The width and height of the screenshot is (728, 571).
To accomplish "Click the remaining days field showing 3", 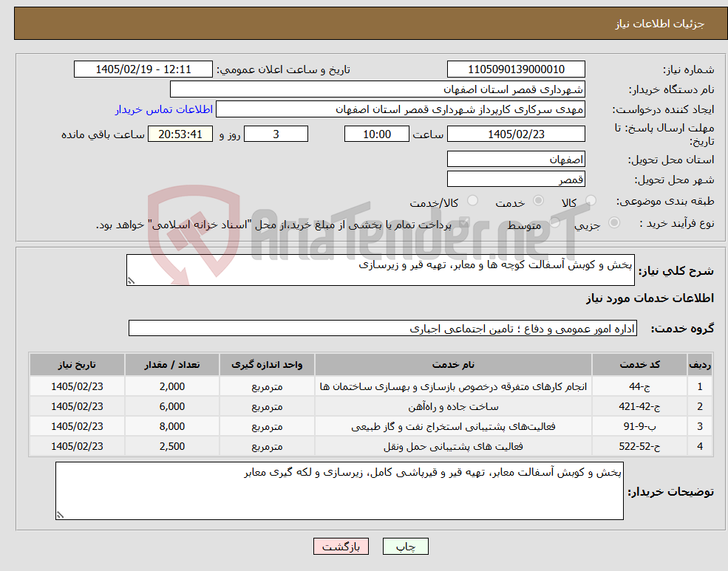I will point(276,134).
